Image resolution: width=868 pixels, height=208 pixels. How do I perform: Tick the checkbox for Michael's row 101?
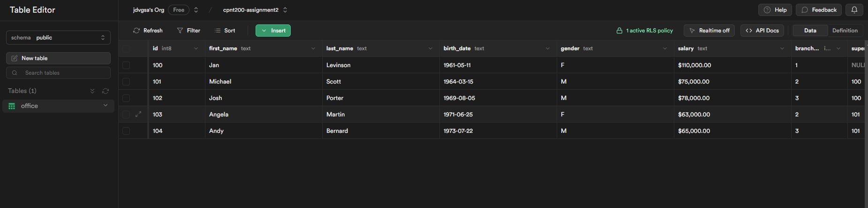(126, 82)
